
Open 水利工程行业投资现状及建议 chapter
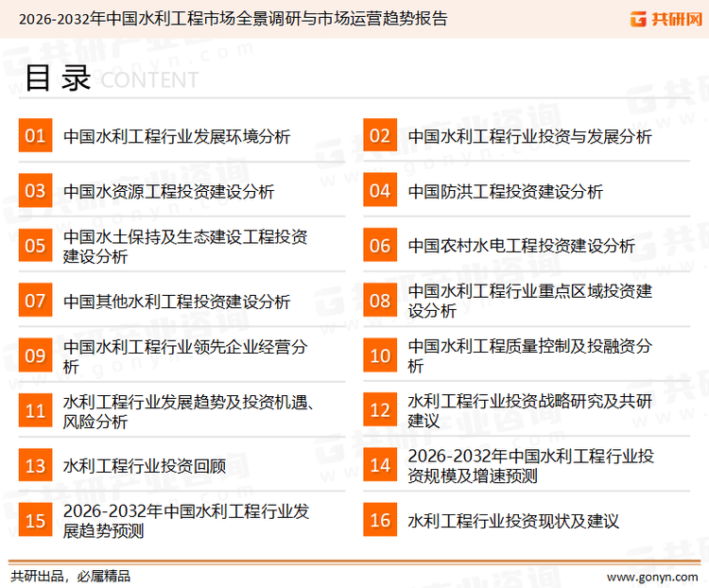tap(513, 521)
